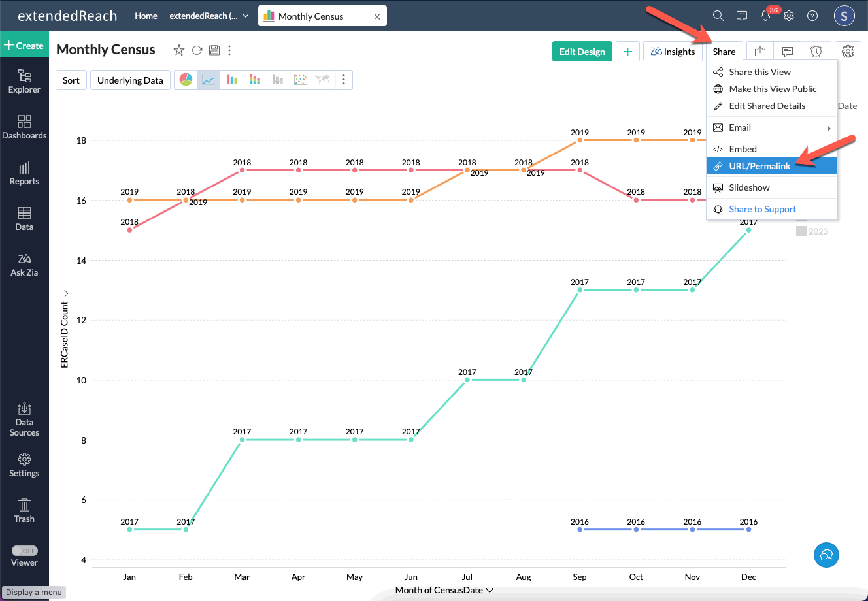Open Ask Zia in sidebar
Image resolution: width=868 pixels, height=601 pixels.
(x=24, y=265)
